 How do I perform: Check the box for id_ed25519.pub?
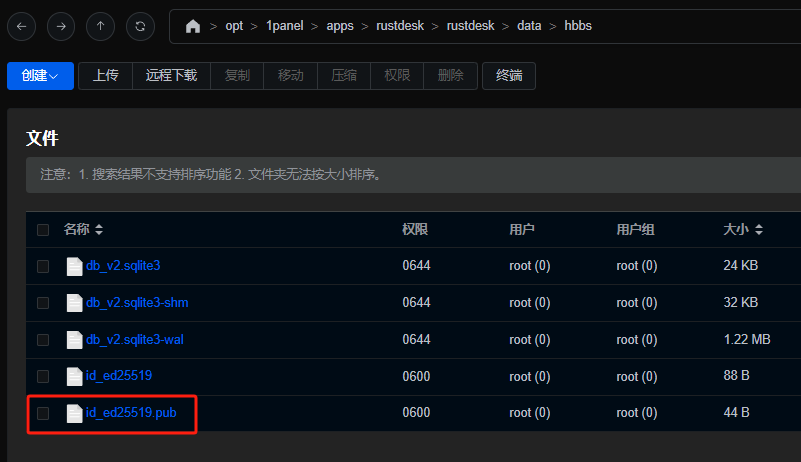43,413
